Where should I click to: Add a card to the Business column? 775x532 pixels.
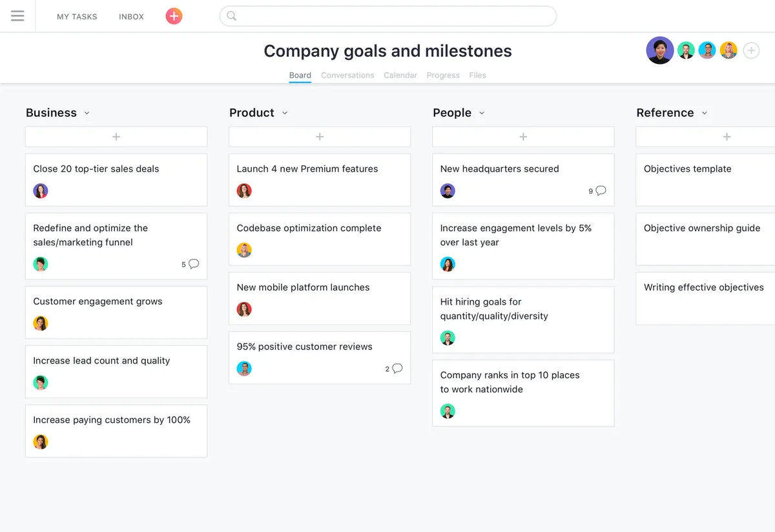pyautogui.click(x=116, y=137)
